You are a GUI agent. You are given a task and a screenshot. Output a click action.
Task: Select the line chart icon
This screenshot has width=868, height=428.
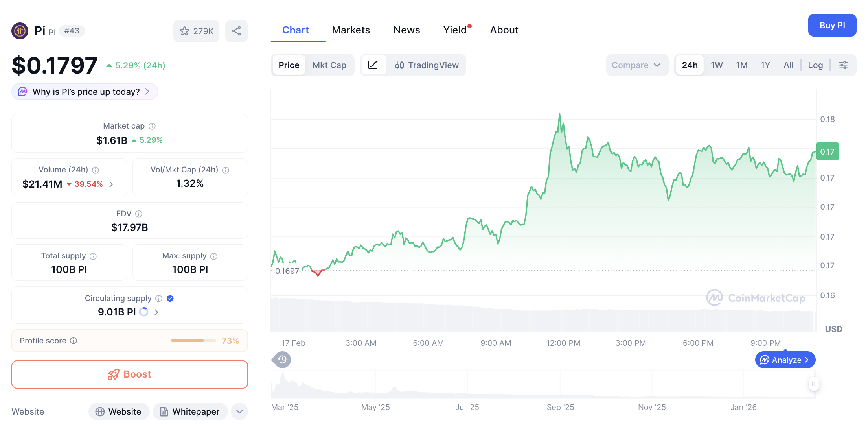373,65
